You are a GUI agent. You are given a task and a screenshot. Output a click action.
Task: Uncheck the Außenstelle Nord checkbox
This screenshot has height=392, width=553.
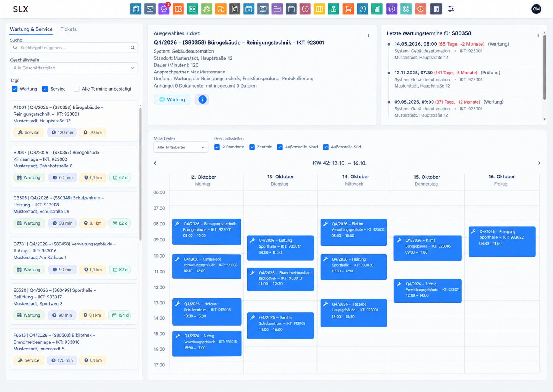(280, 147)
